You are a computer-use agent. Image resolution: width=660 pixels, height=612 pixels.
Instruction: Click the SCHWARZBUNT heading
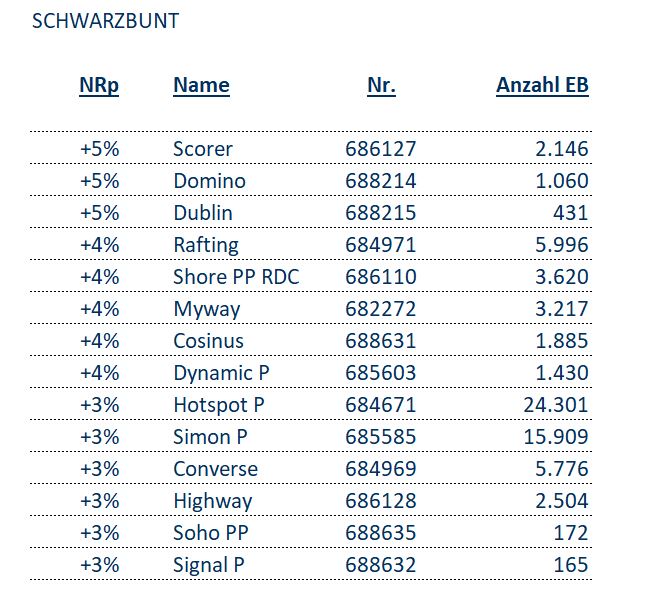click(106, 21)
